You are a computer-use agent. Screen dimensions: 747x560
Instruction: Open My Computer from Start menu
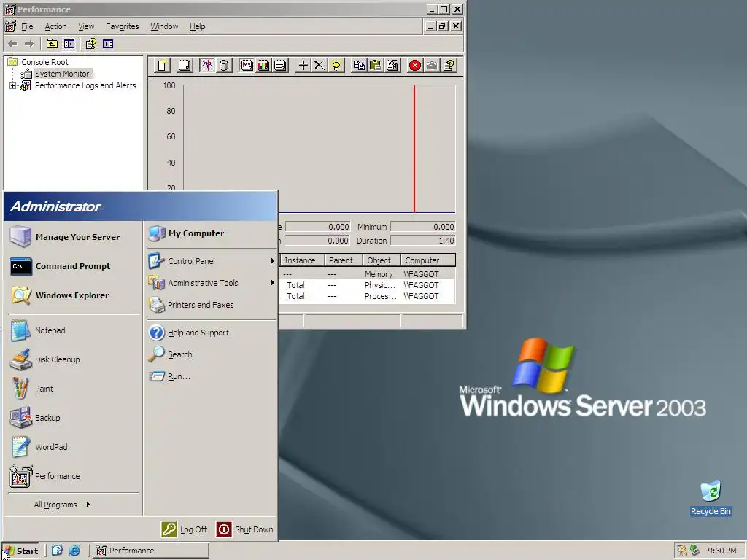[x=211, y=233]
